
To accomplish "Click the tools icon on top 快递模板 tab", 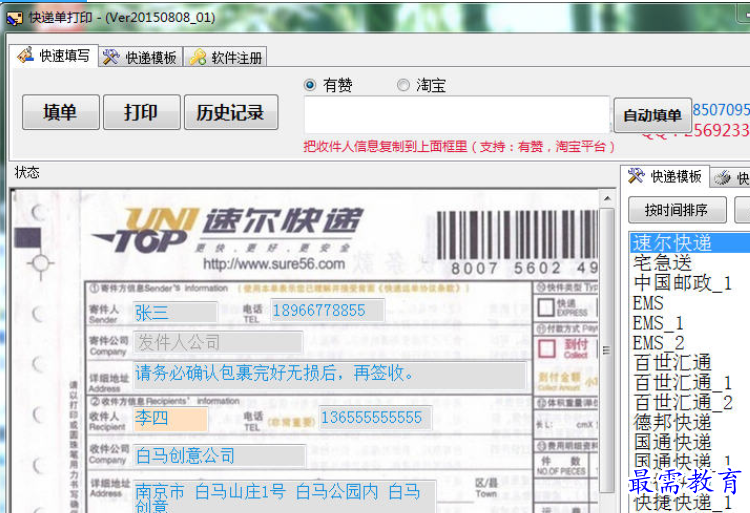I will [111, 57].
